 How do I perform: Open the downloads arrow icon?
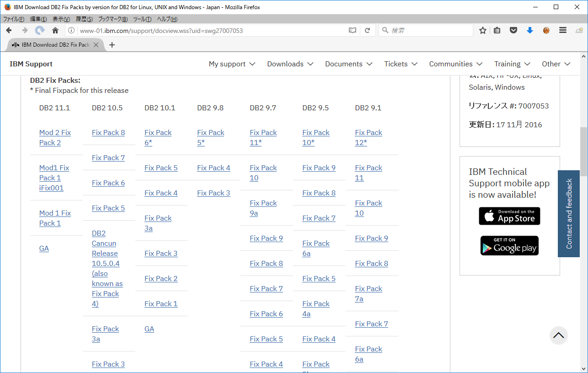[x=530, y=30]
